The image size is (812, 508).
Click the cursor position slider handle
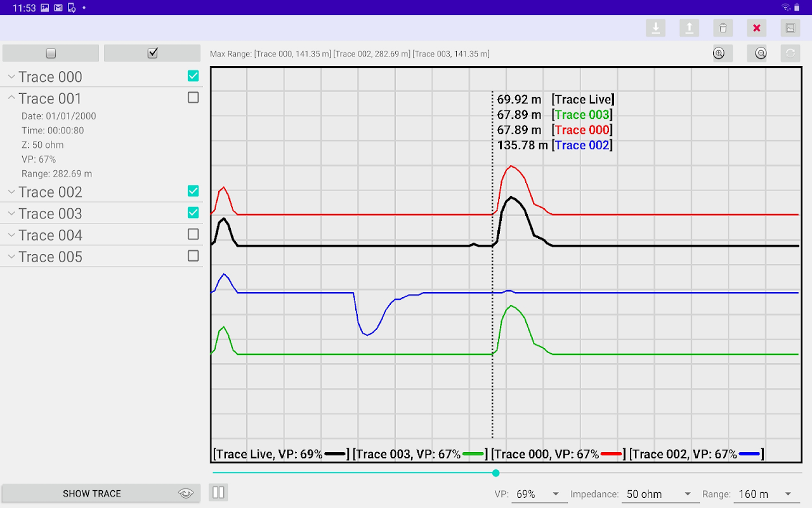tap(495, 473)
